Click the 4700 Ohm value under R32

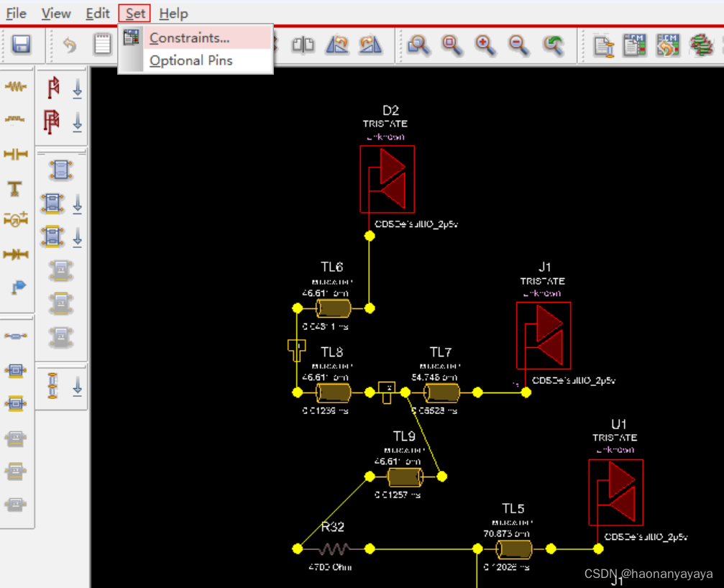pyautogui.click(x=330, y=566)
